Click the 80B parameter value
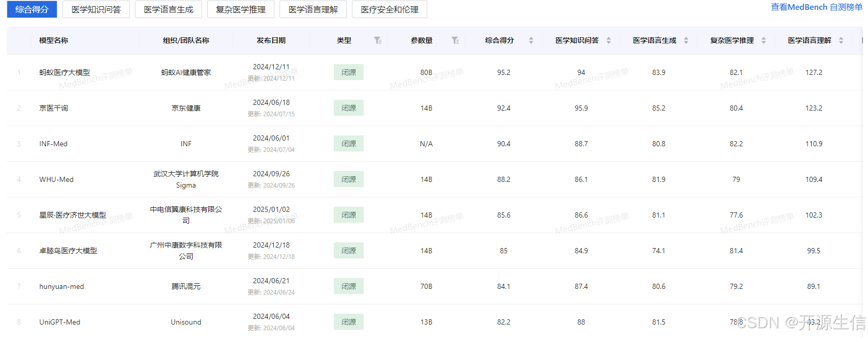This screenshot has height=338, width=868. click(426, 72)
